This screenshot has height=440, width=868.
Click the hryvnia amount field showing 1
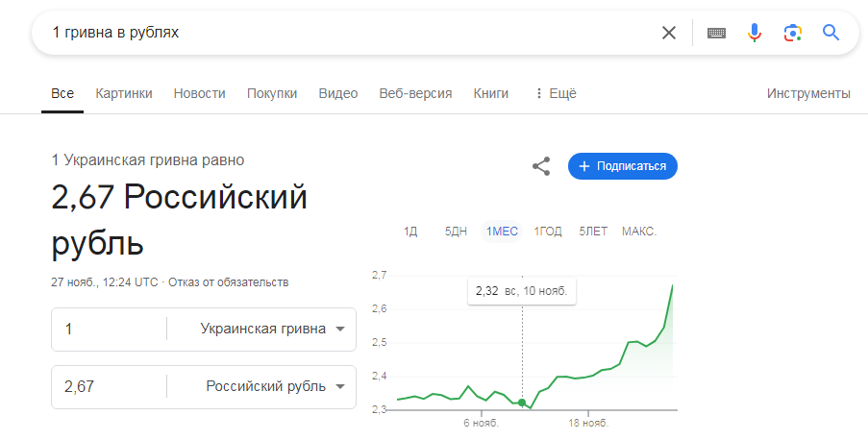point(109,329)
